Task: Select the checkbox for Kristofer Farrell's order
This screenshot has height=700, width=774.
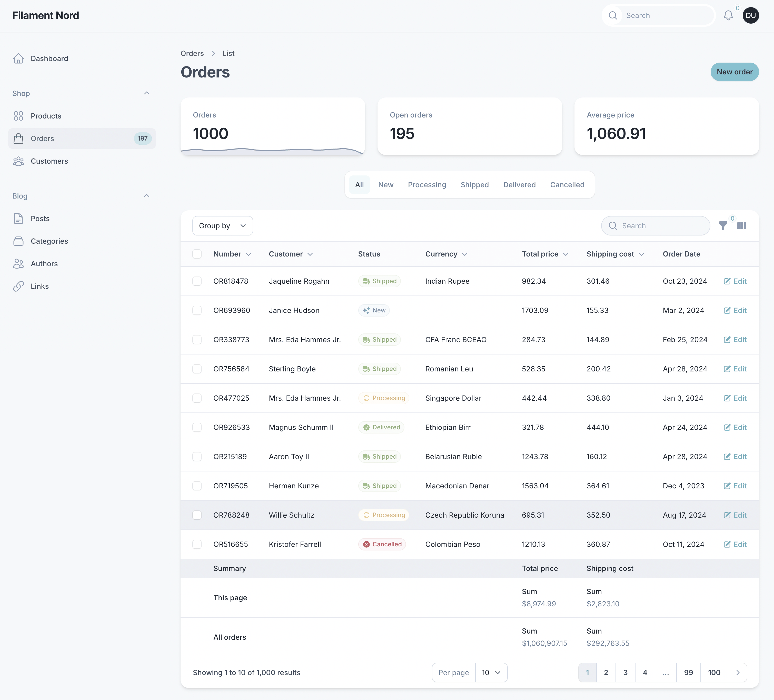Action: point(197,544)
